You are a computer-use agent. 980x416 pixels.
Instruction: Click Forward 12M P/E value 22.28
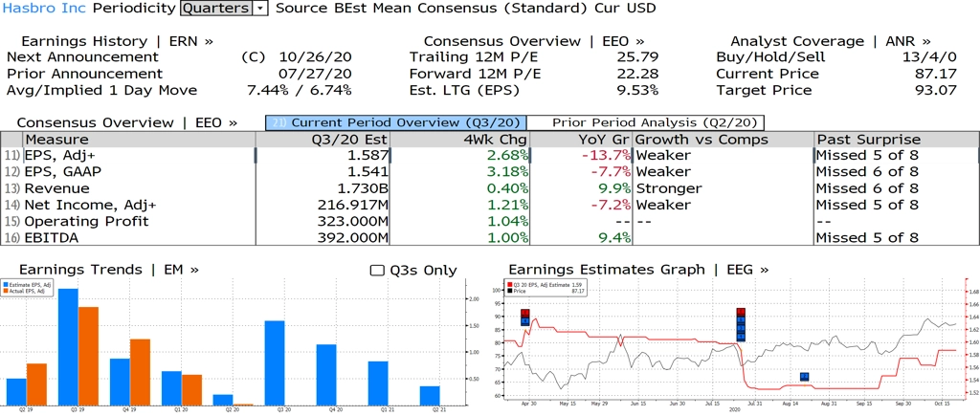[x=637, y=74]
